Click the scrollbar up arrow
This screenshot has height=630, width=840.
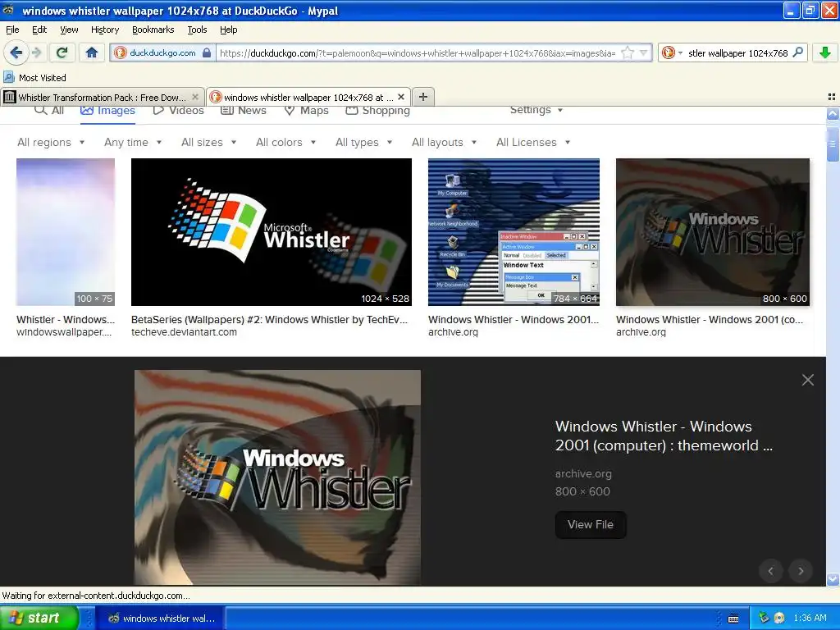click(x=833, y=113)
